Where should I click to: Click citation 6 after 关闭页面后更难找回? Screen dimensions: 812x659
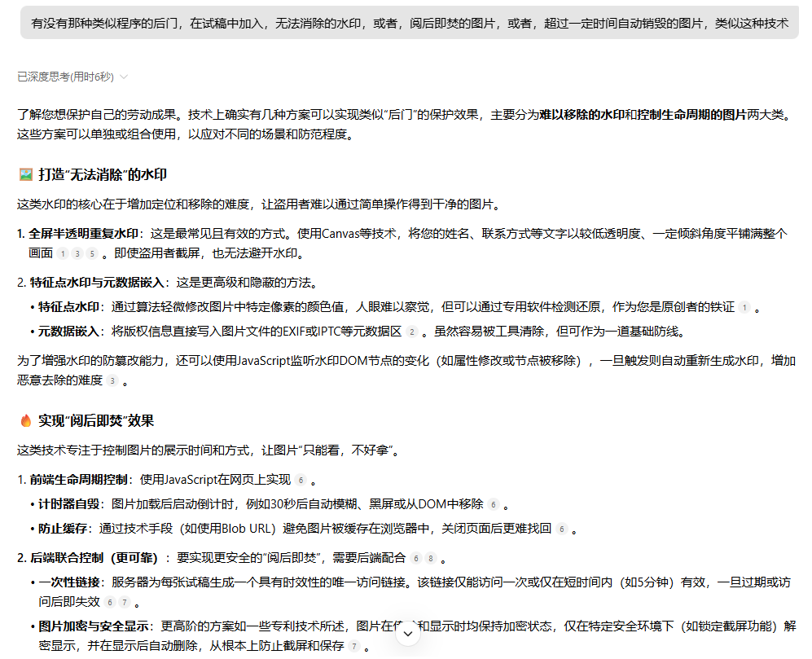point(561,529)
